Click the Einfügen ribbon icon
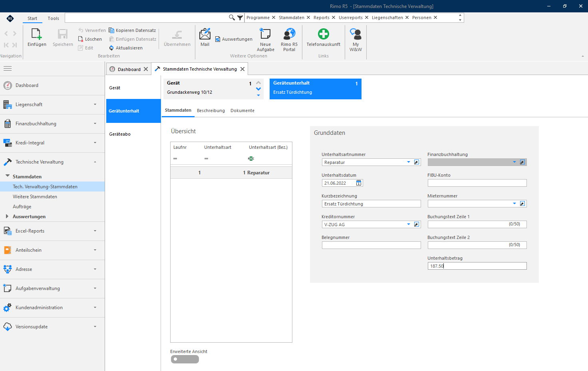 click(37, 35)
